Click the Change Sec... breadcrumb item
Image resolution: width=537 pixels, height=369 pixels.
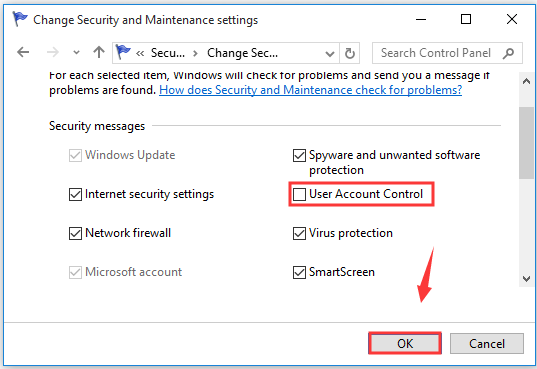[242, 53]
